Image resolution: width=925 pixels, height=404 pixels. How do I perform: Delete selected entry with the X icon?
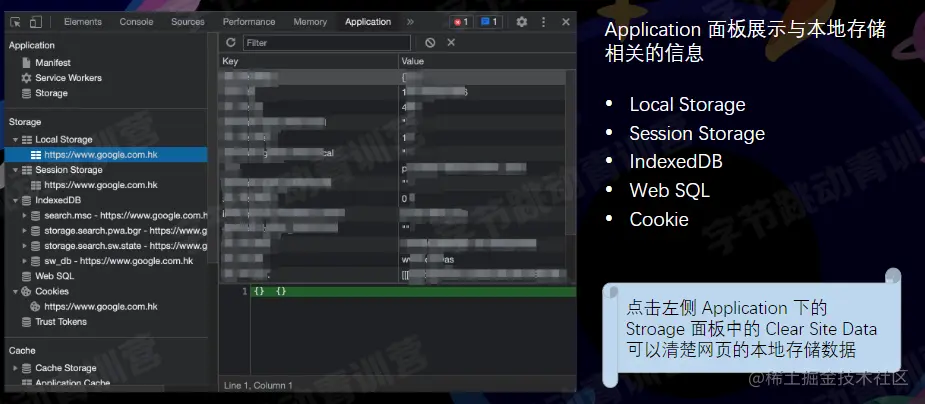coord(451,42)
